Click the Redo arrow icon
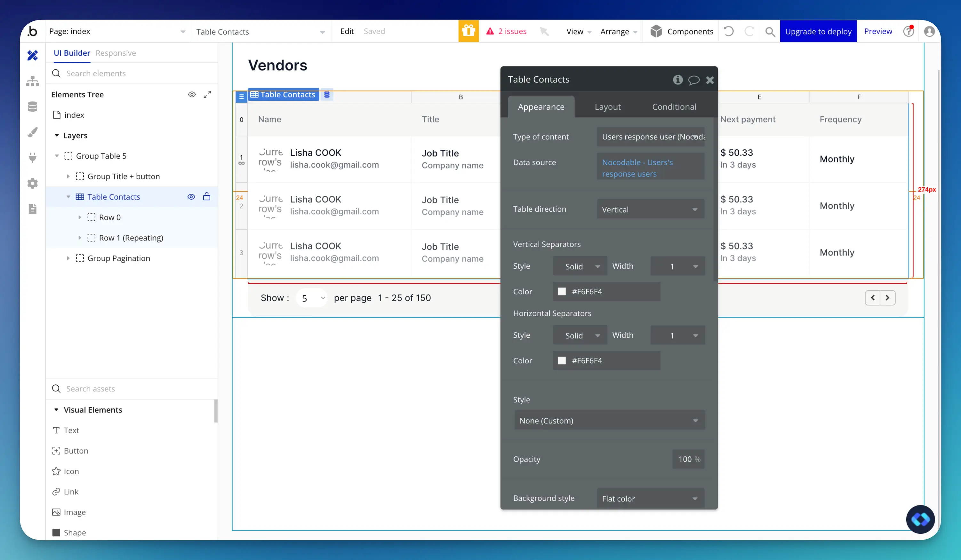Viewport: 961px width, 560px height. tap(749, 31)
